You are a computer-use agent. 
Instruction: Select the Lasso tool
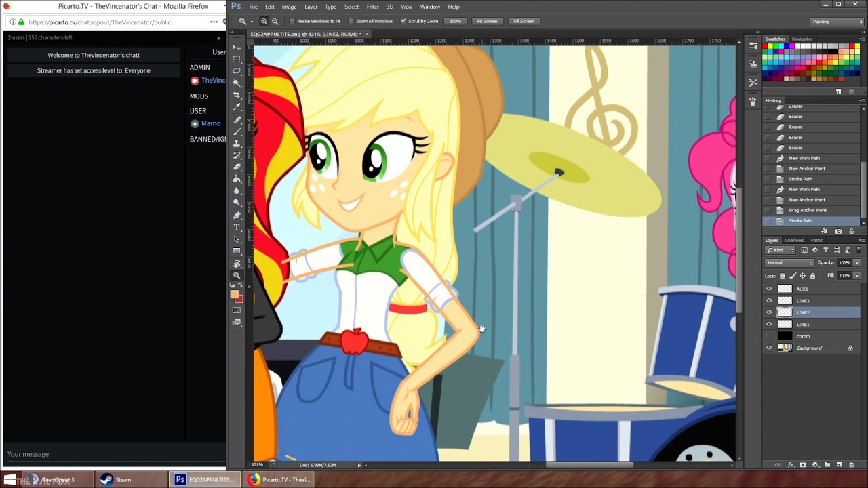(x=237, y=70)
